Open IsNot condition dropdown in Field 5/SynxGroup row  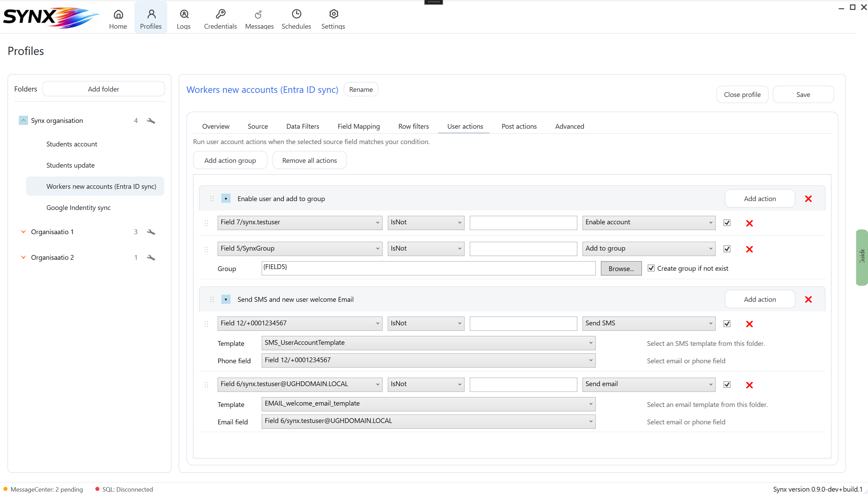click(426, 249)
